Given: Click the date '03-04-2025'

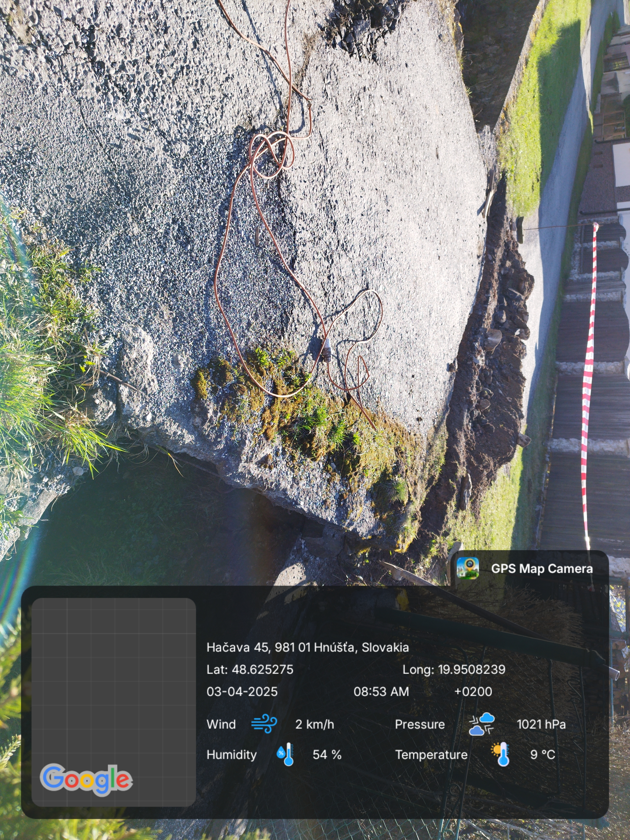Looking at the screenshot, I should [242, 692].
